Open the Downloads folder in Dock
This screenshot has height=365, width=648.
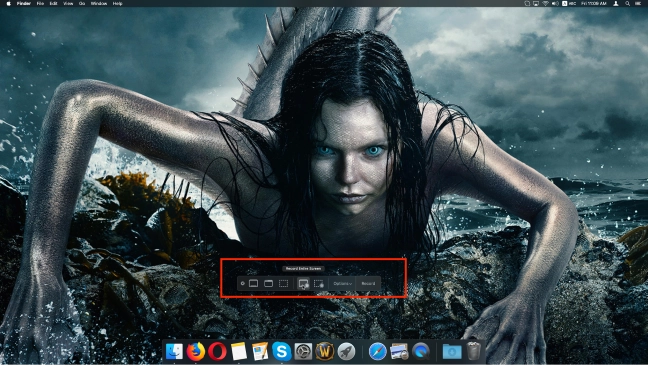(x=452, y=351)
